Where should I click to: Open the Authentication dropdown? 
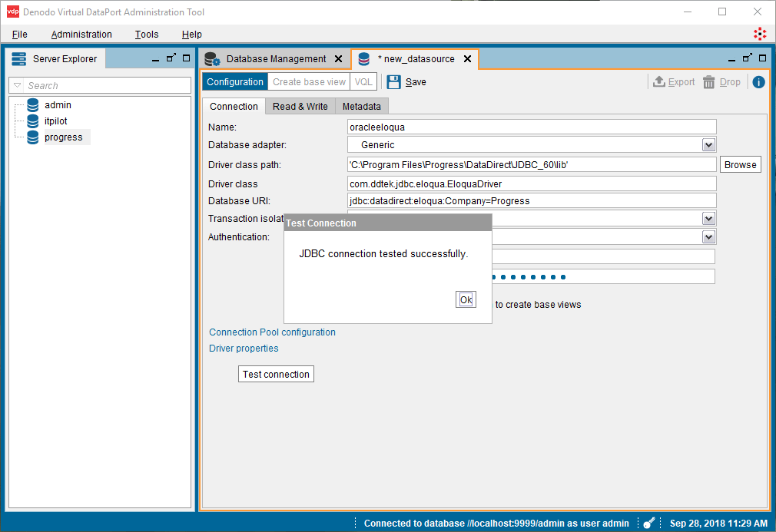click(708, 237)
